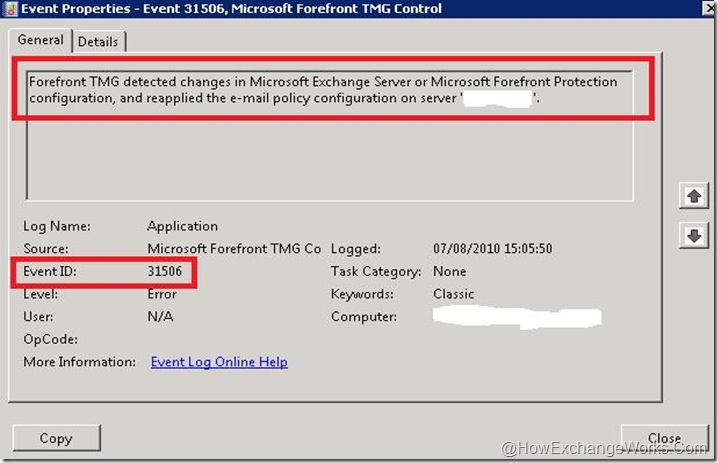
Task: Click the More Information label
Action: click(80, 362)
